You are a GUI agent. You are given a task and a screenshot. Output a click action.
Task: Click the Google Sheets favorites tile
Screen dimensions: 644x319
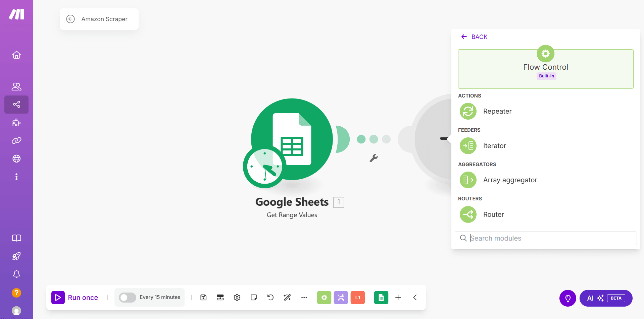point(381,298)
